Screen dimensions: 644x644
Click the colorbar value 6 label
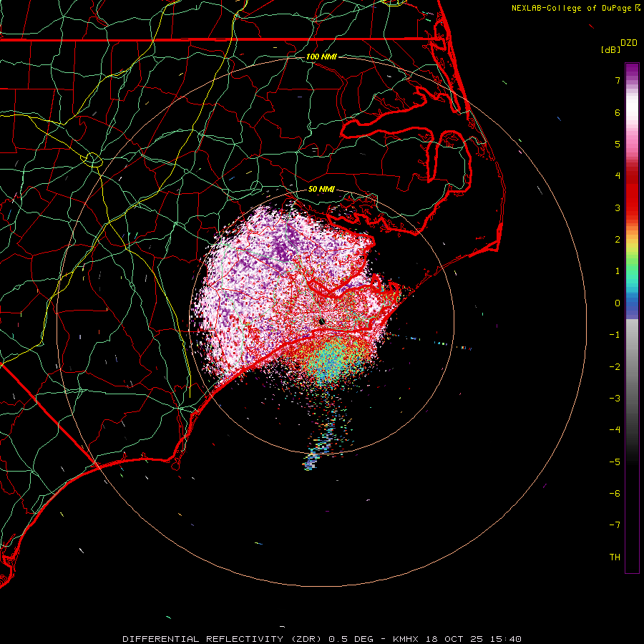618,112
